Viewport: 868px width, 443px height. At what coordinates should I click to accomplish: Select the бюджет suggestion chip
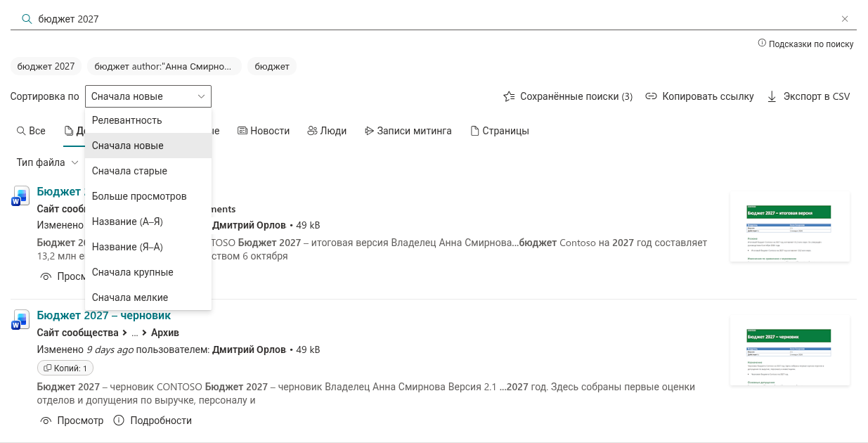[x=272, y=66]
